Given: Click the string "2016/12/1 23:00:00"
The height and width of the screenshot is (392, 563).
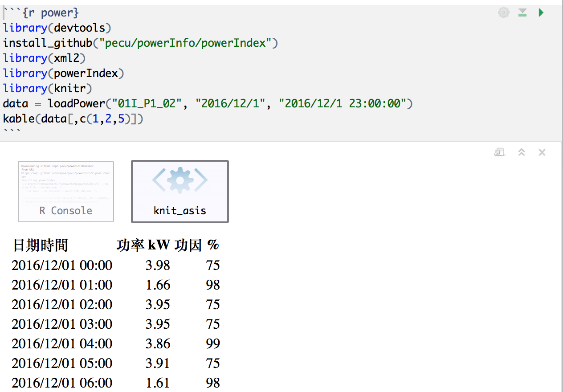Looking at the screenshot, I should 342,104.
